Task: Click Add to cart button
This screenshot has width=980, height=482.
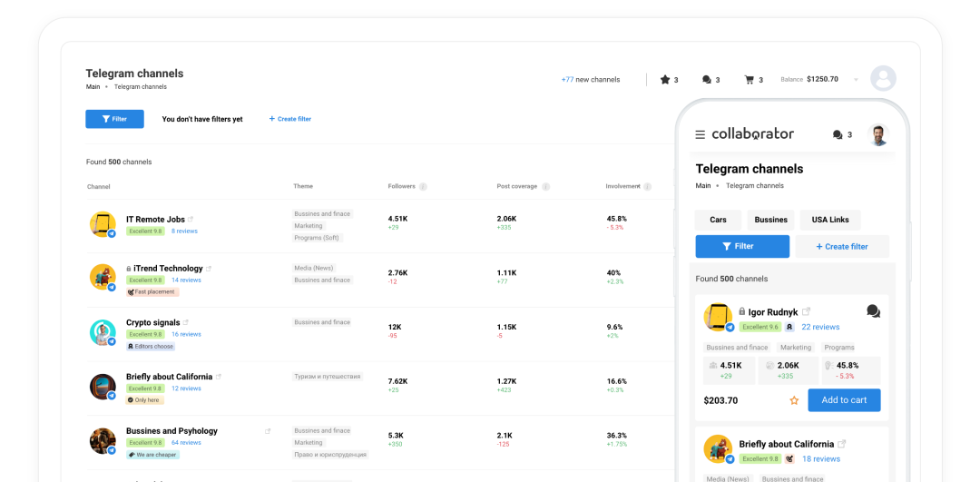Action: (x=844, y=400)
